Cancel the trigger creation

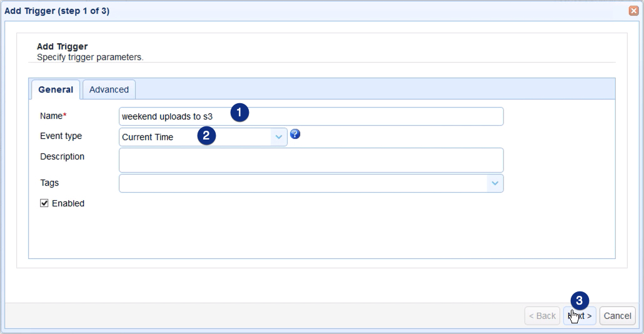pyautogui.click(x=617, y=316)
